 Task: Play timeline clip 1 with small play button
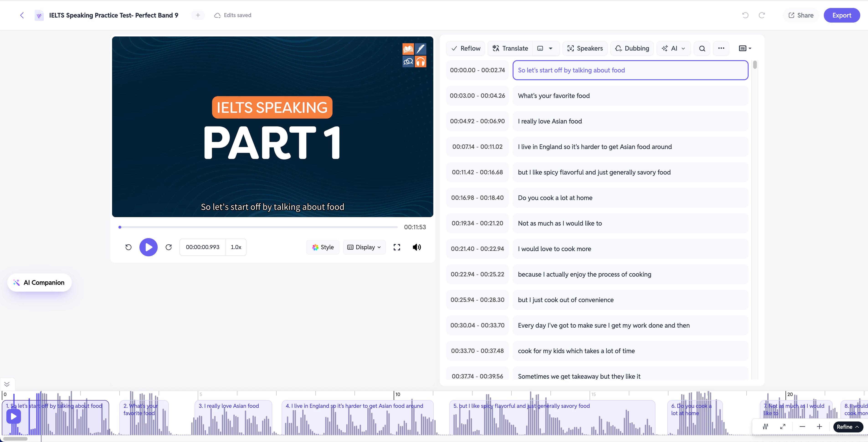13,416
